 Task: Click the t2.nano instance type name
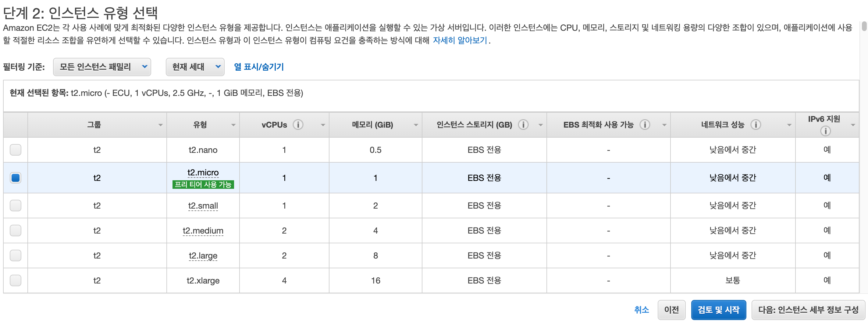click(203, 150)
